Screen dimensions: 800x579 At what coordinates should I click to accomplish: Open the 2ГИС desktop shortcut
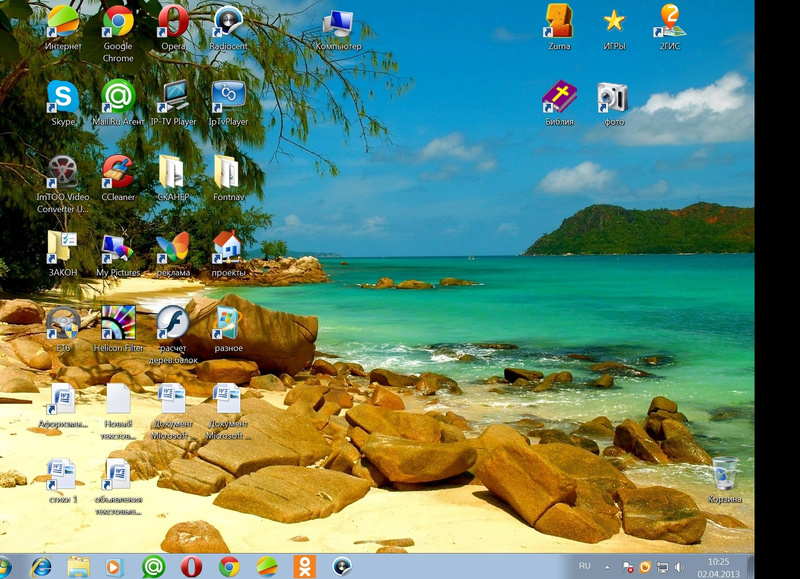pyautogui.click(x=670, y=21)
